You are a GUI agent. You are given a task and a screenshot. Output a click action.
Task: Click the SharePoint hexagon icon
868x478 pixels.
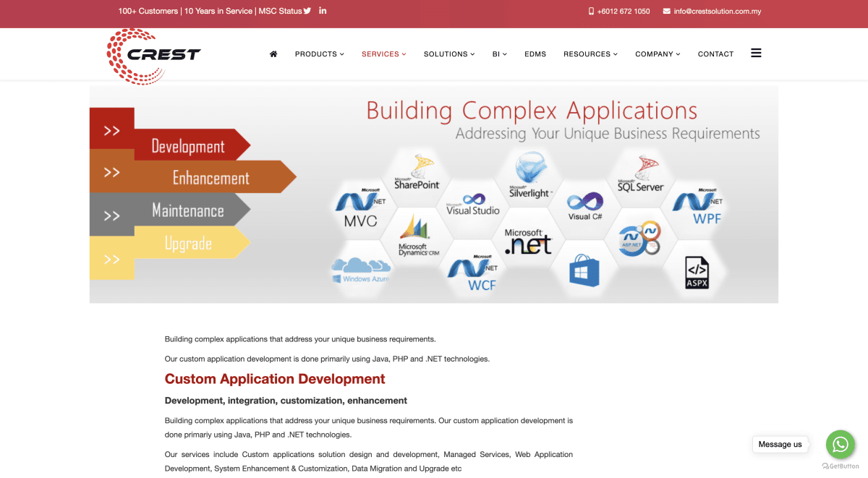pos(417,173)
